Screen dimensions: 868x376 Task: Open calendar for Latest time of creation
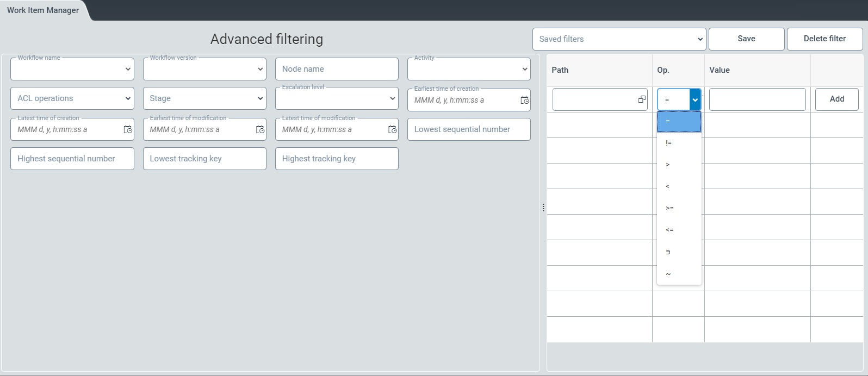coord(128,129)
